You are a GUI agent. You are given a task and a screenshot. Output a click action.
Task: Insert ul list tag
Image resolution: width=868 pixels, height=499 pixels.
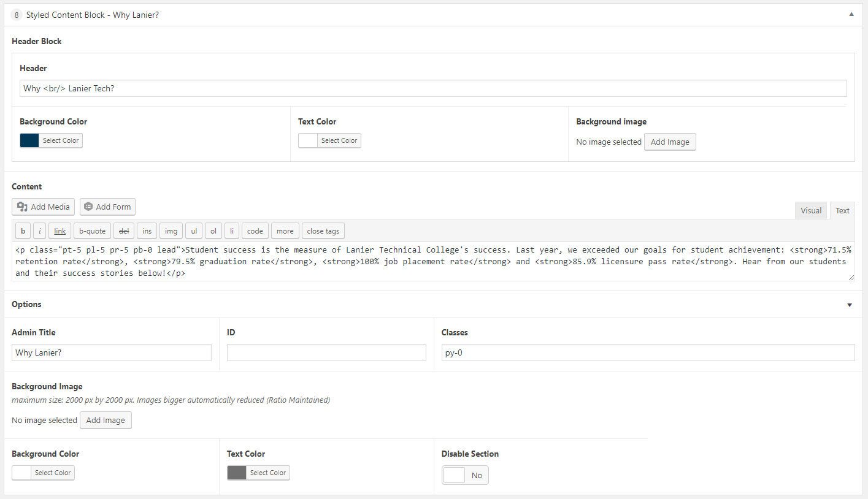(194, 231)
